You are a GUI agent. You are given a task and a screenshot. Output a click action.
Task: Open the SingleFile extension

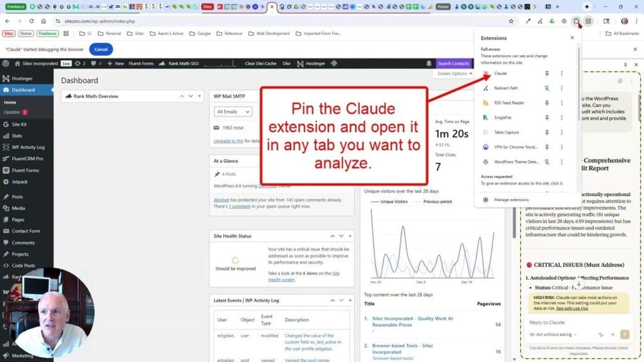500,118
